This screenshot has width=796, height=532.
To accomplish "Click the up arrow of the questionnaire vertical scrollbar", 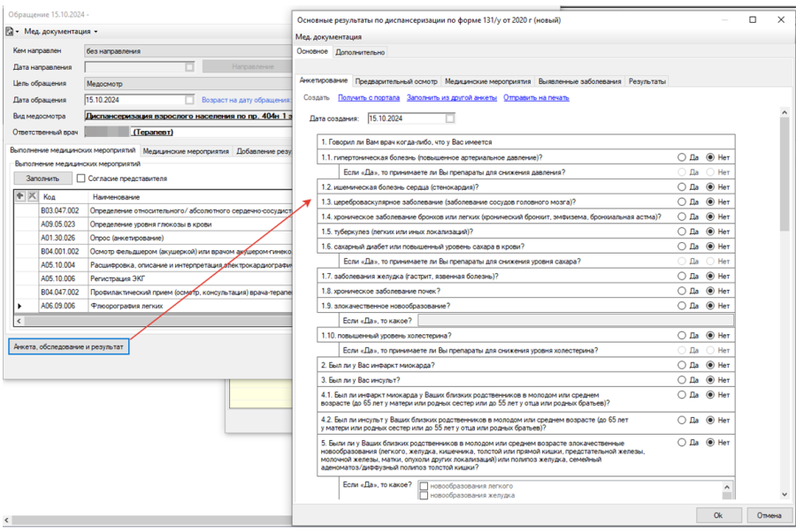I will [785, 112].
